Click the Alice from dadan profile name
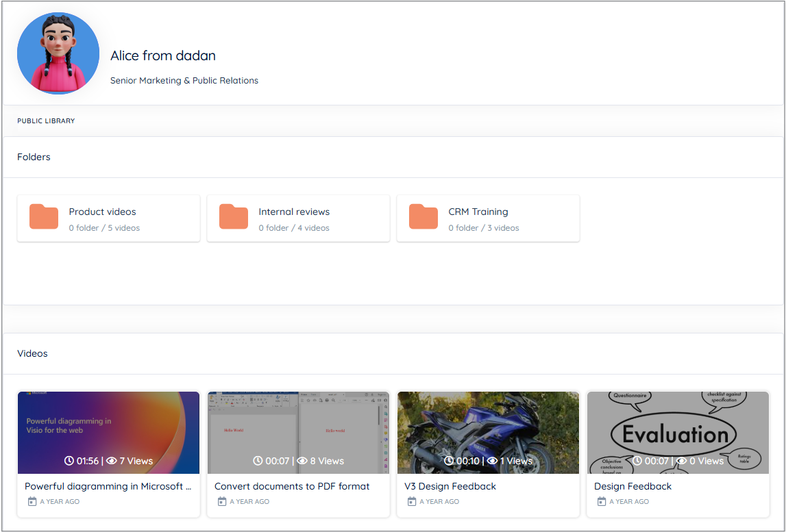786x532 pixels. pos(163,56)
